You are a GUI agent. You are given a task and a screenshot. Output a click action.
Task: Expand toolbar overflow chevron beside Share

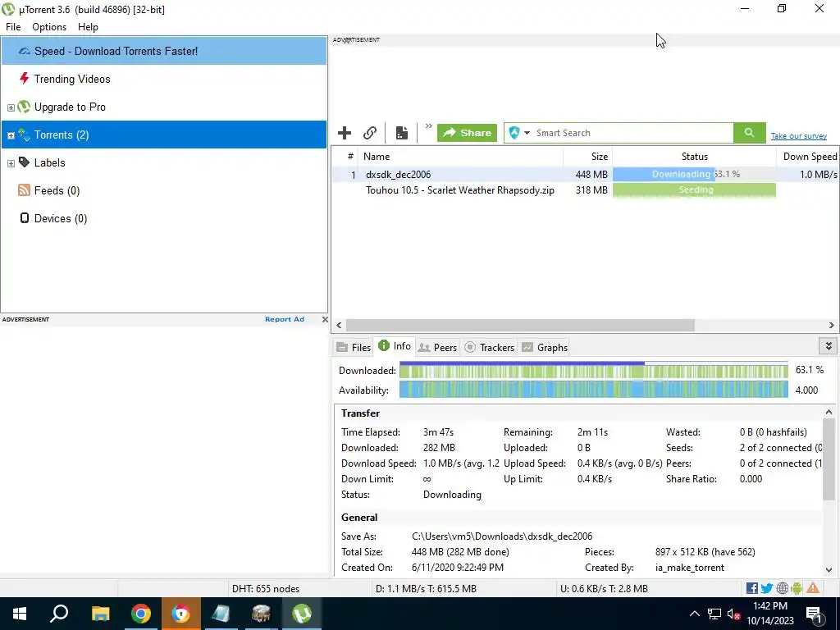pos(428,126)
